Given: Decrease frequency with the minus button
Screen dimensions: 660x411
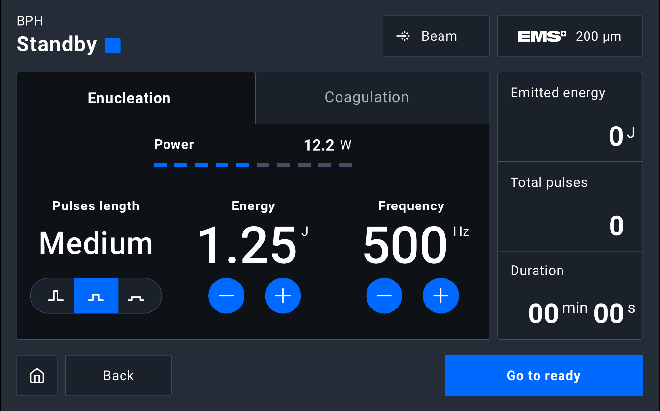Looking at the screenshot, I should pyautogui.click(x=384, y=295).
